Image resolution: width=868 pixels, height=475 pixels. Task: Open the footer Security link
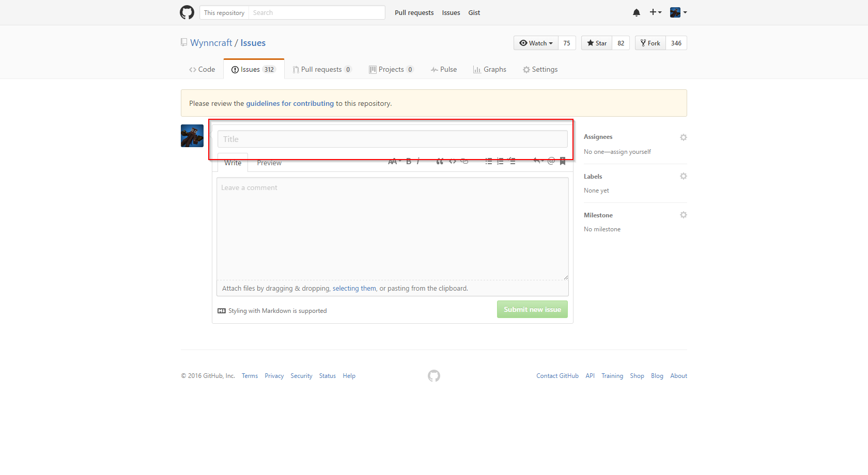pyautogui.click(x=301, y=376)
